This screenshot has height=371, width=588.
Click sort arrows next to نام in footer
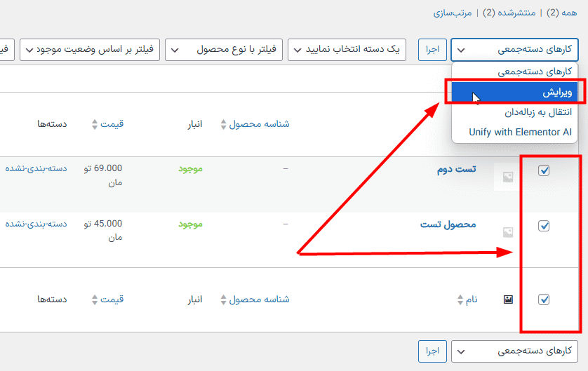(x=460, y=299)
